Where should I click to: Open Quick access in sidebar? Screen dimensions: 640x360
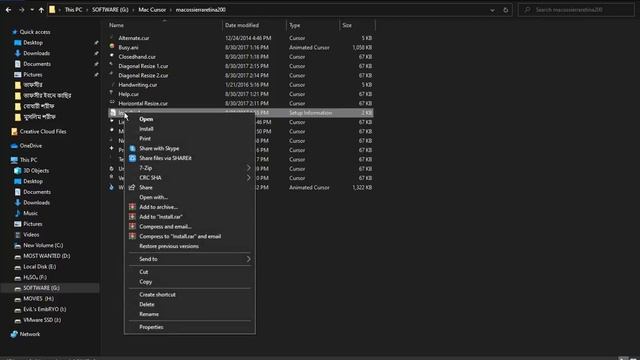click(x=35, y=32)
